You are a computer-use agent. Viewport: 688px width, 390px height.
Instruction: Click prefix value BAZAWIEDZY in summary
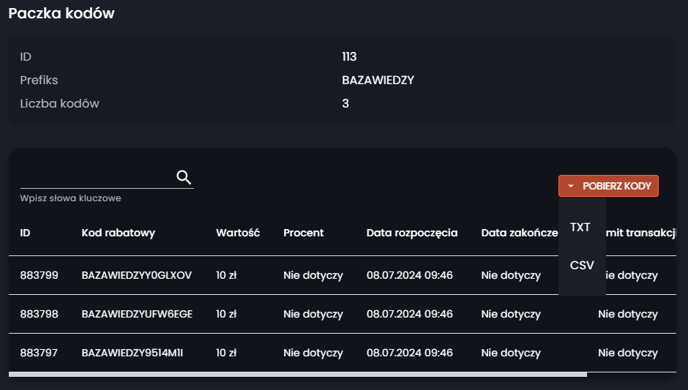[378, 80]
